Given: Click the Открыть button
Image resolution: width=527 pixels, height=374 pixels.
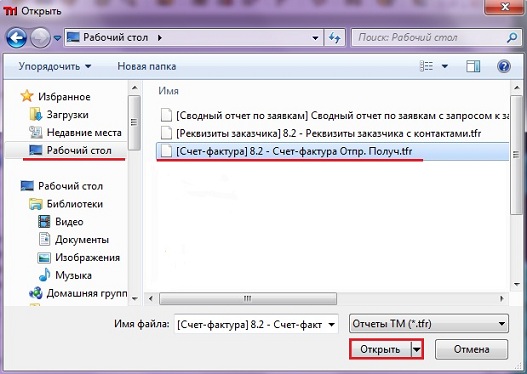Looking at the screenshot, I should 380,349.
